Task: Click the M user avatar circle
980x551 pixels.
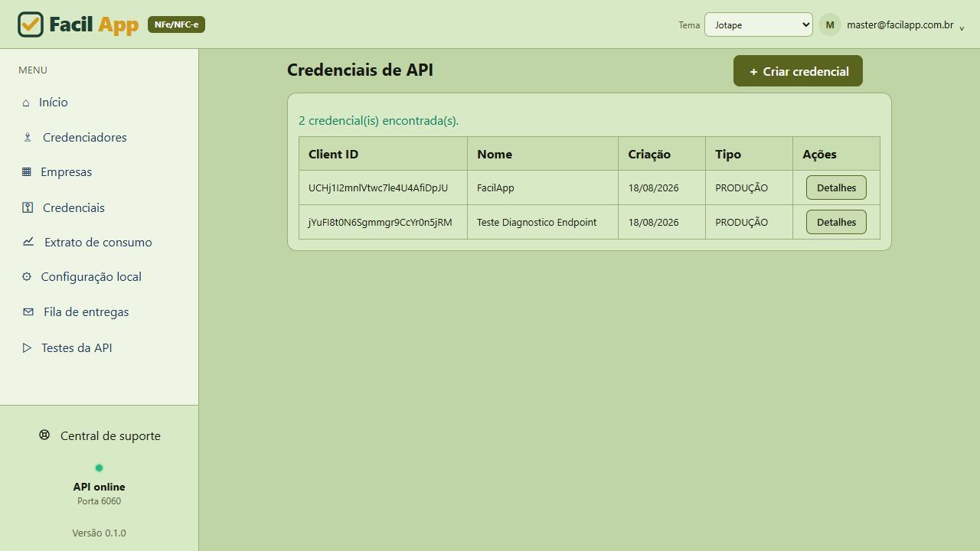Action: [x=830, y=24]
